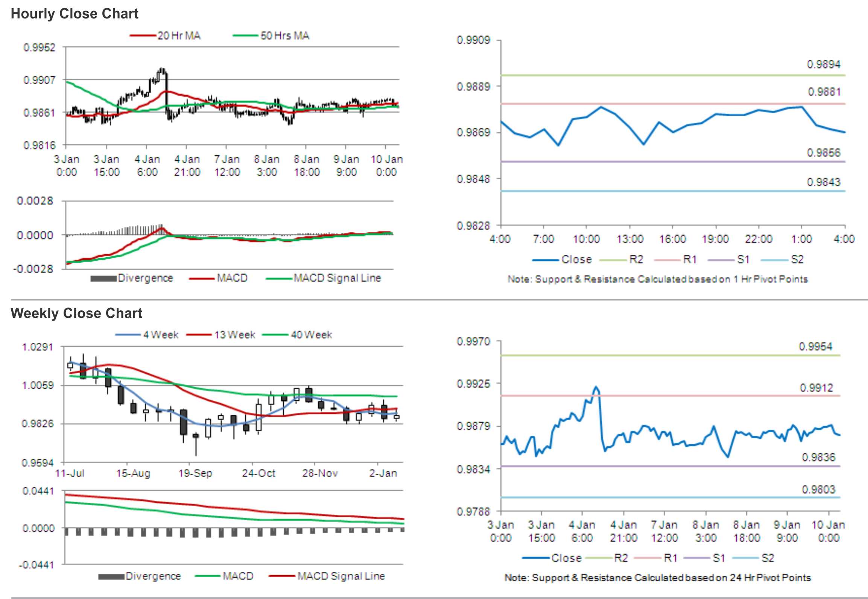Click the '13:00' time label
This screenshot has width=868, height=599.
[630, 239]
